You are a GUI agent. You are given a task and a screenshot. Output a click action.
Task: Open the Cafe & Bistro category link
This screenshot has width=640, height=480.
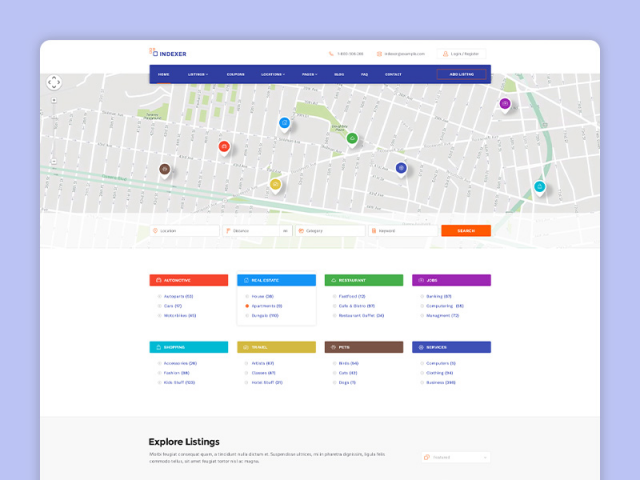[357, 306]
